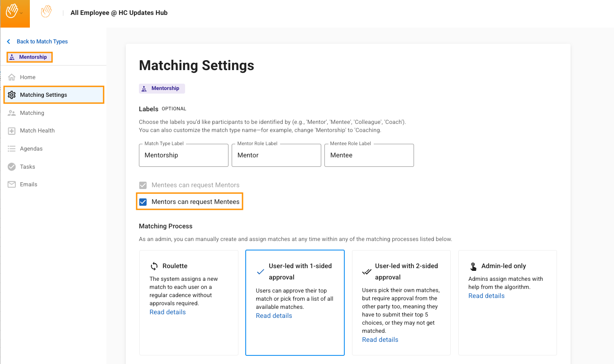Choose User-led with 2-sided approval option
The width and height of the screenshot is (614, 364).
pos(401,303)
